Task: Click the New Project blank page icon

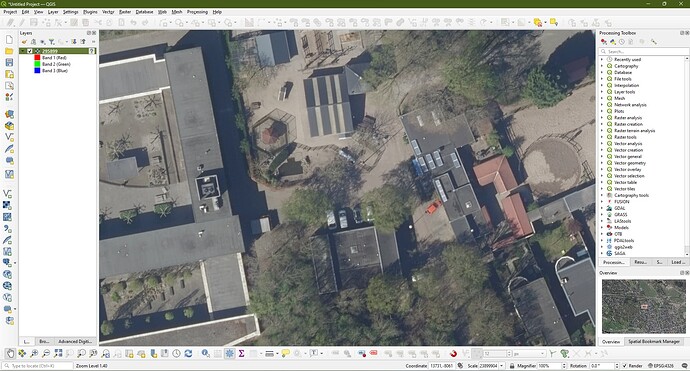Action: click(9, 40)
